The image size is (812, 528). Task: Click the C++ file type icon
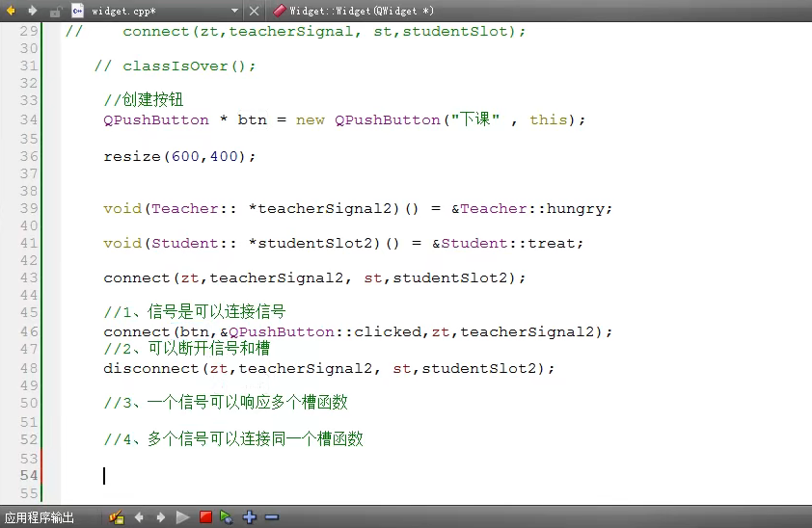click(x=78, y=11)
